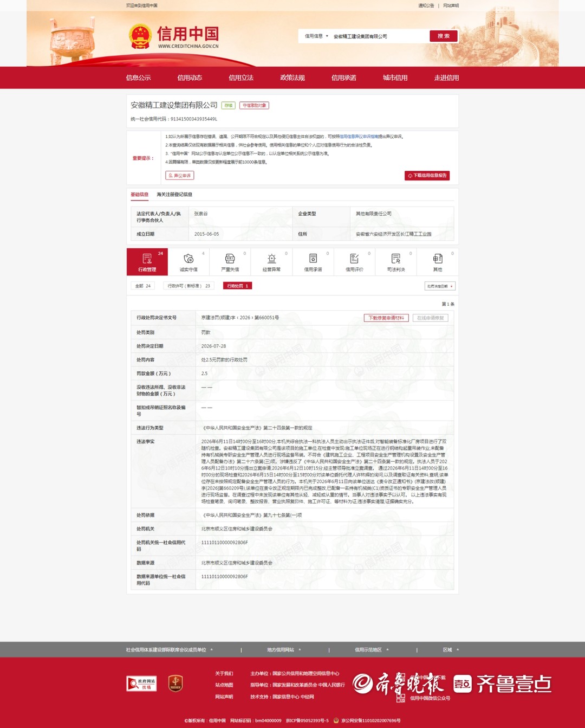
Task: Click the 存续 status tag
Action: point(229,106)
